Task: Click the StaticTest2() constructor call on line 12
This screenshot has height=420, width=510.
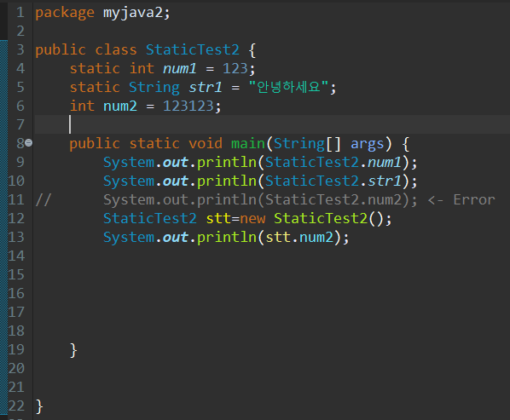Action: [329, 219]
